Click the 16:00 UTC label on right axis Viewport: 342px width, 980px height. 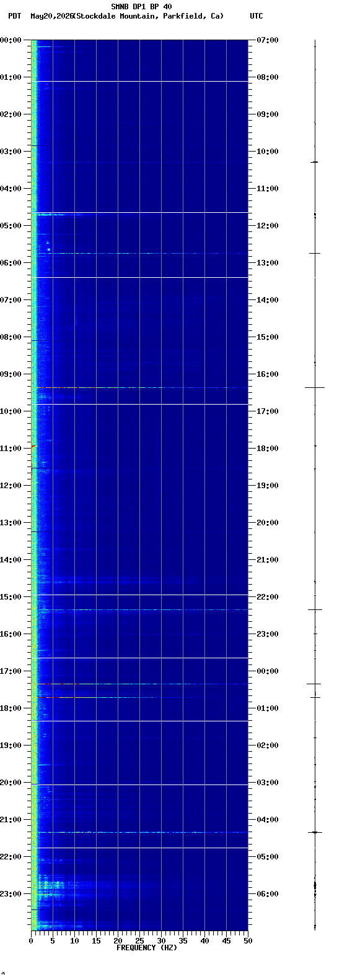[267, 374]
